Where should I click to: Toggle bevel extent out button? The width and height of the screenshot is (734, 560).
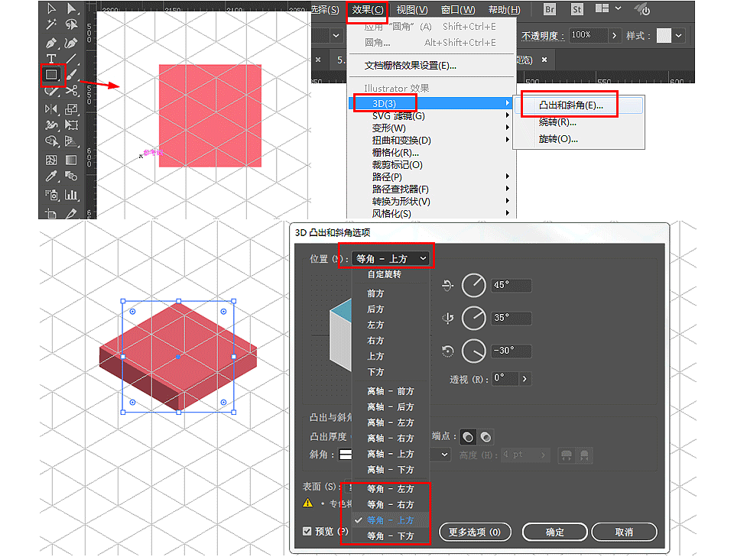click(567, 455)
